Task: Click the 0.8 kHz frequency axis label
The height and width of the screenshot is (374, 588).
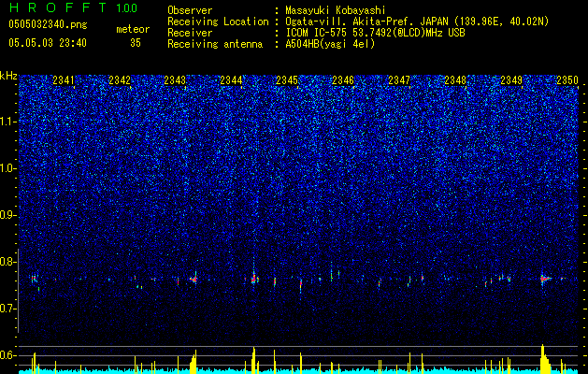Action: coord(7,262)
